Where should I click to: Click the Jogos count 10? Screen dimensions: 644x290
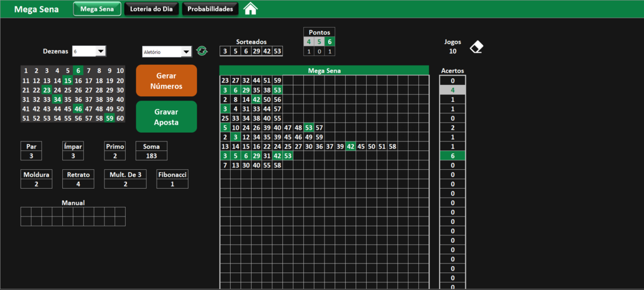[x=453, y=52]
